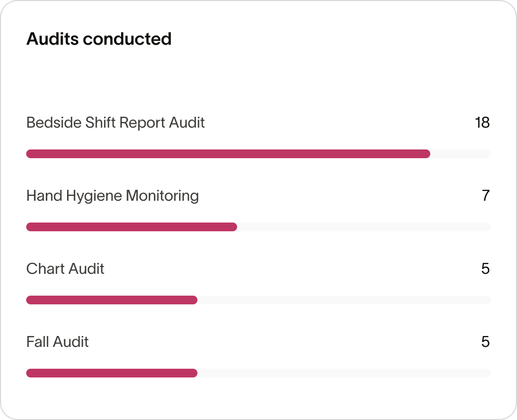Image resolution: width=517 pixels, height=420 pixels.
Task: Click the filled Chart Audit progress bar
Action: pos(112,300)
